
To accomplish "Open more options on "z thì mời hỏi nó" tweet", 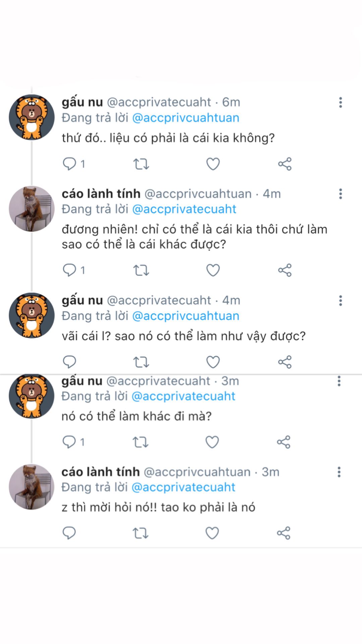I will [x=339, y=472].
